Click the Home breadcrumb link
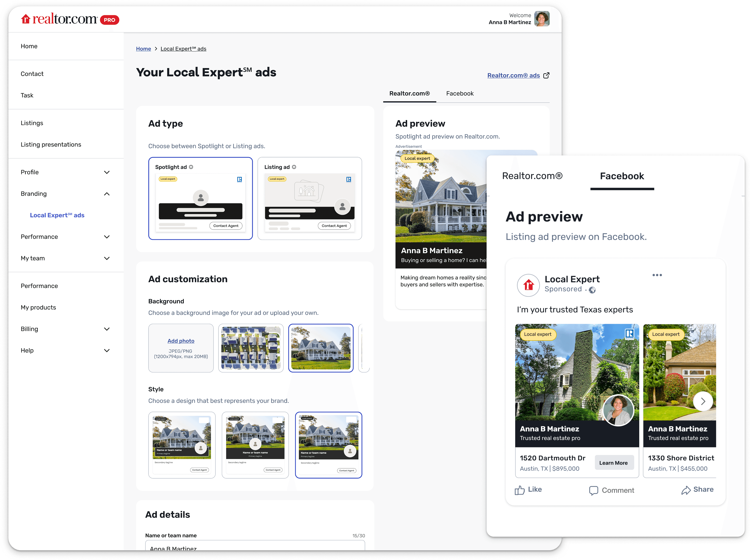This screenshot has width=753, height=560. (143, 49)
